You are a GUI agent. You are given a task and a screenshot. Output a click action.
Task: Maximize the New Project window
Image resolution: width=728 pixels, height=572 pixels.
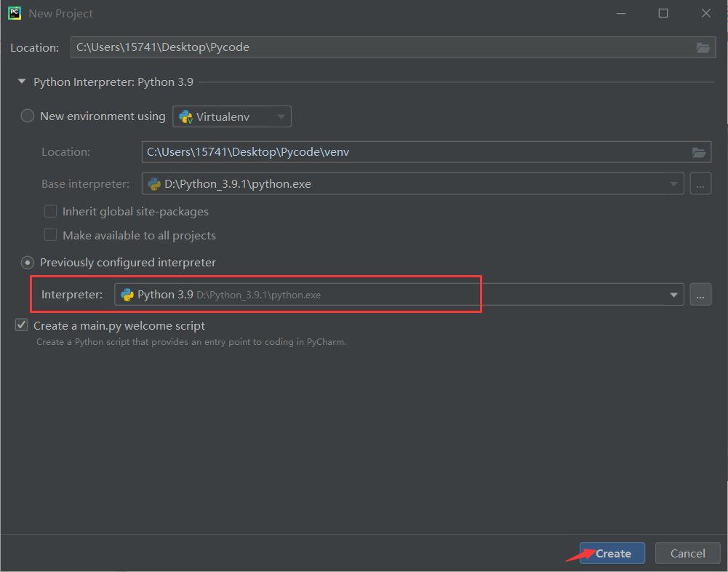tap(663, 14)
